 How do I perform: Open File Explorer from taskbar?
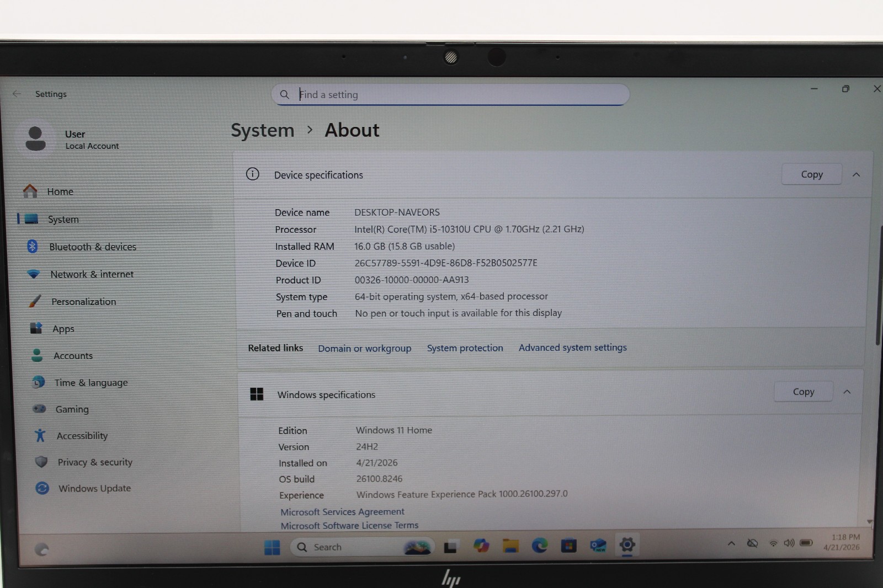510,546
